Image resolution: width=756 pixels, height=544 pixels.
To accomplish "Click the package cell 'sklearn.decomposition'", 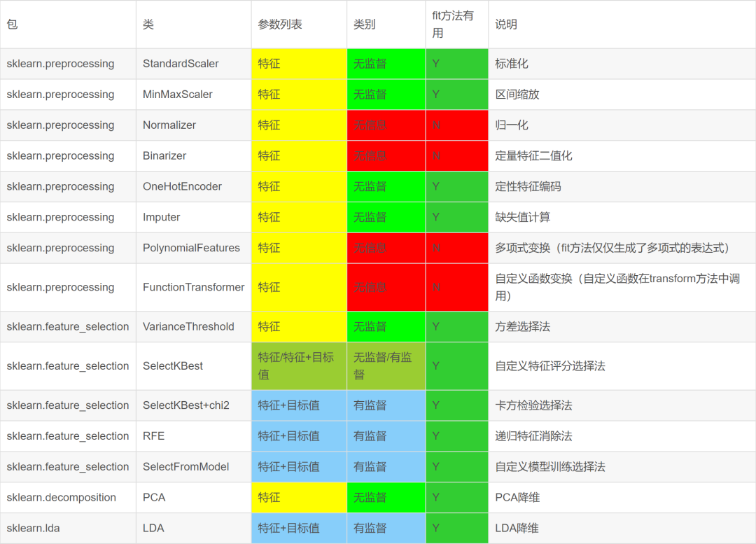I will click(x=68, y=497).
